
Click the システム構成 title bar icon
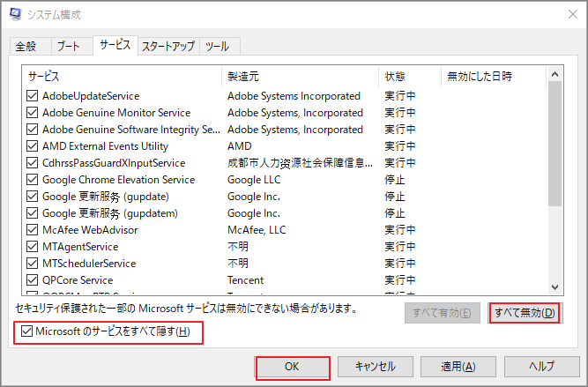pyautogui.click(x=16, y=14)
